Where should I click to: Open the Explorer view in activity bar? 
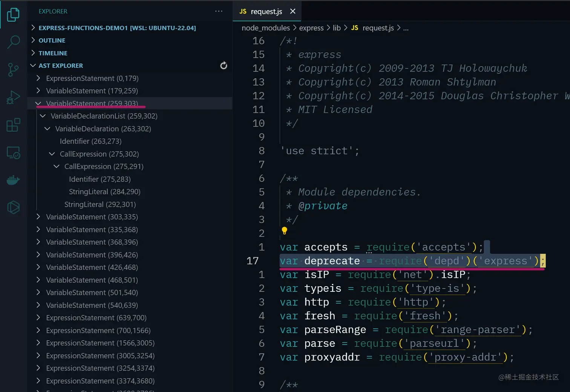coord(13,15)
